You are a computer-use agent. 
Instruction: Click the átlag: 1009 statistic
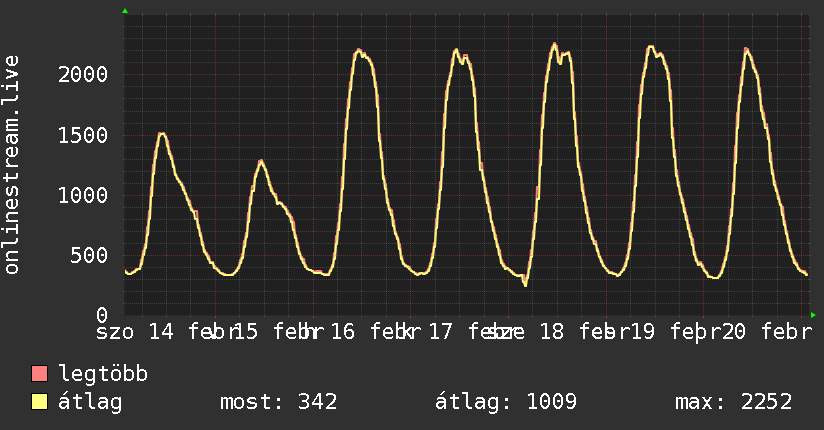(506, 402)
